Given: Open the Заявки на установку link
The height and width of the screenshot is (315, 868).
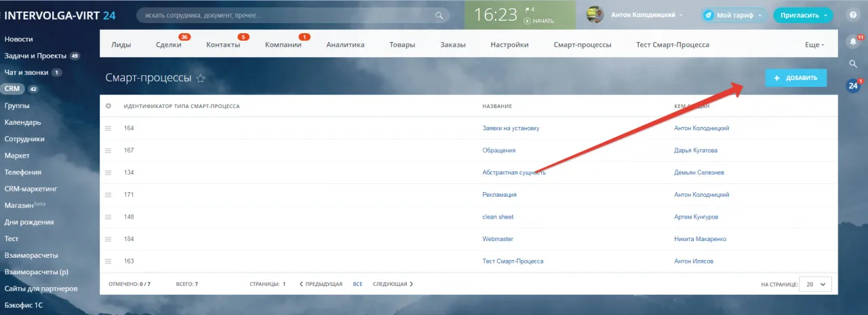Looking at the screenshot, I should (x=511, y=128).
